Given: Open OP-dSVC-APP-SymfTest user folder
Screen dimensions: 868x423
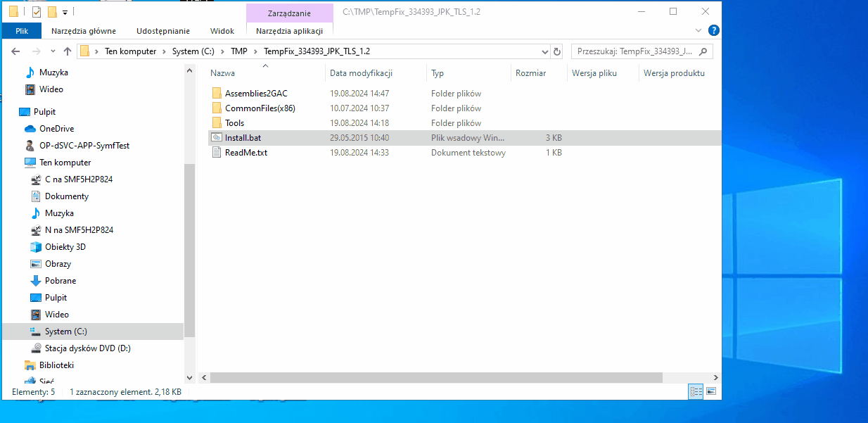Looking at the screenshot, I should [84, 146].
